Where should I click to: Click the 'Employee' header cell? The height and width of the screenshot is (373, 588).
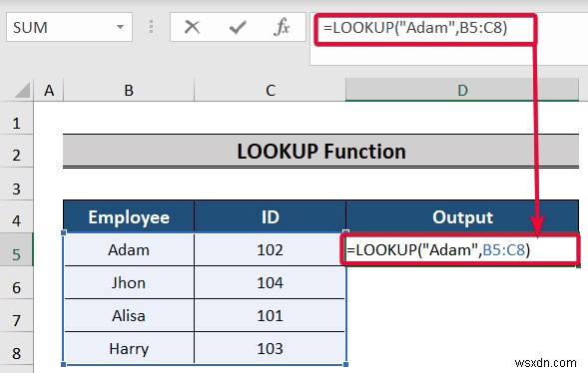[x=129, y=216]
